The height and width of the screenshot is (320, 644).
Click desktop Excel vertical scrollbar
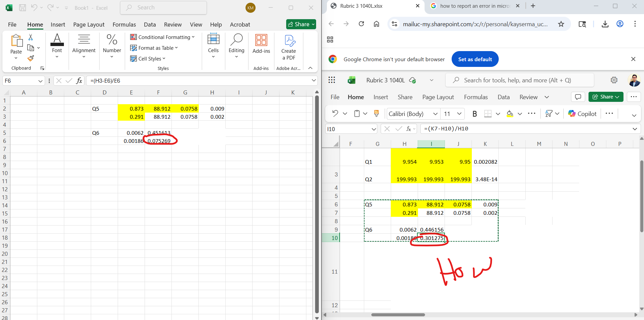coord(316,204)
